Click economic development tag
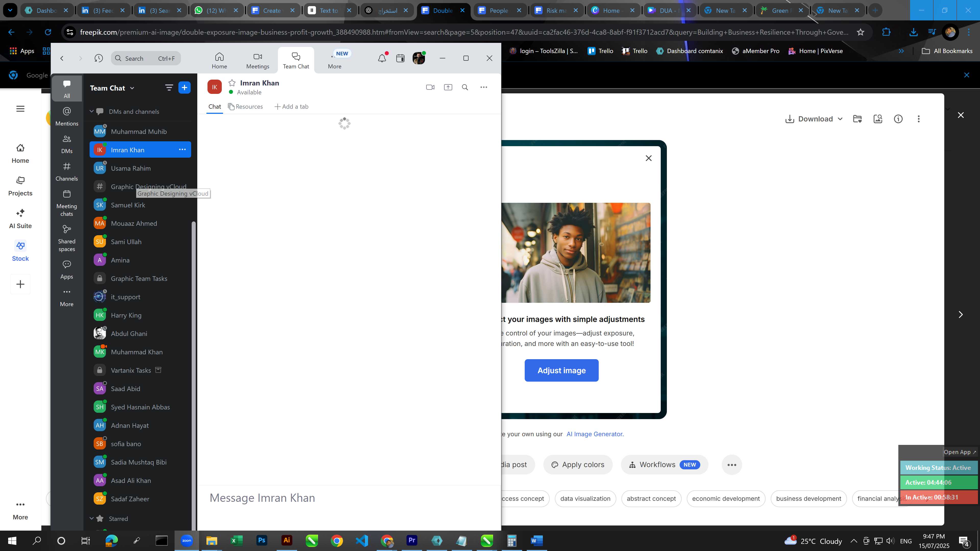 (x=726, y=499)
